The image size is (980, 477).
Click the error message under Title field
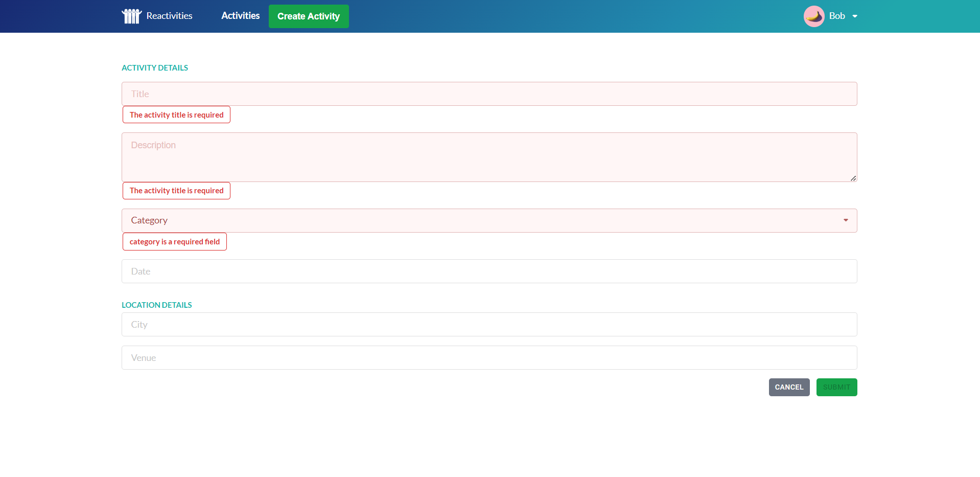click(x=176, y=115)
